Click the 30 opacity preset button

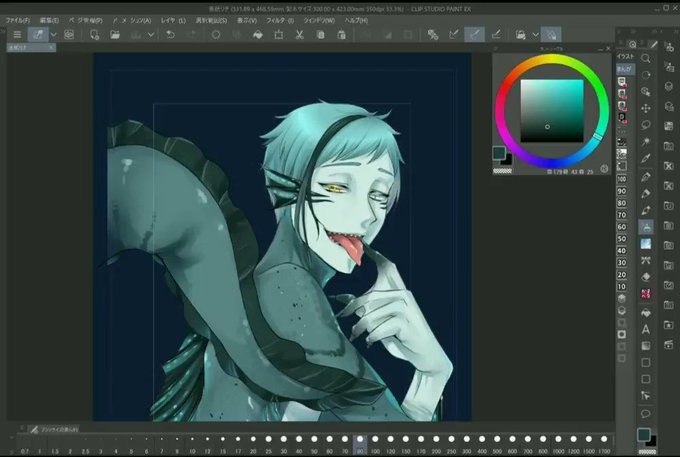point(622,262)
